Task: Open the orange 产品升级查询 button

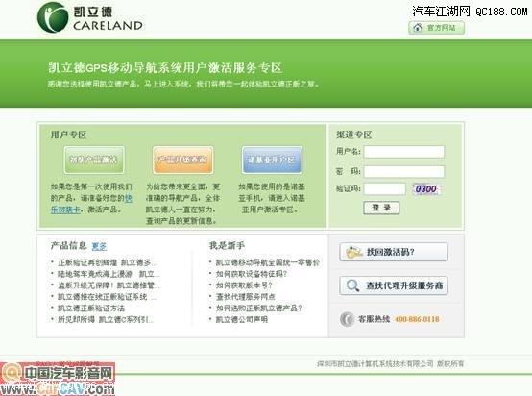Action: click(182, 160)
